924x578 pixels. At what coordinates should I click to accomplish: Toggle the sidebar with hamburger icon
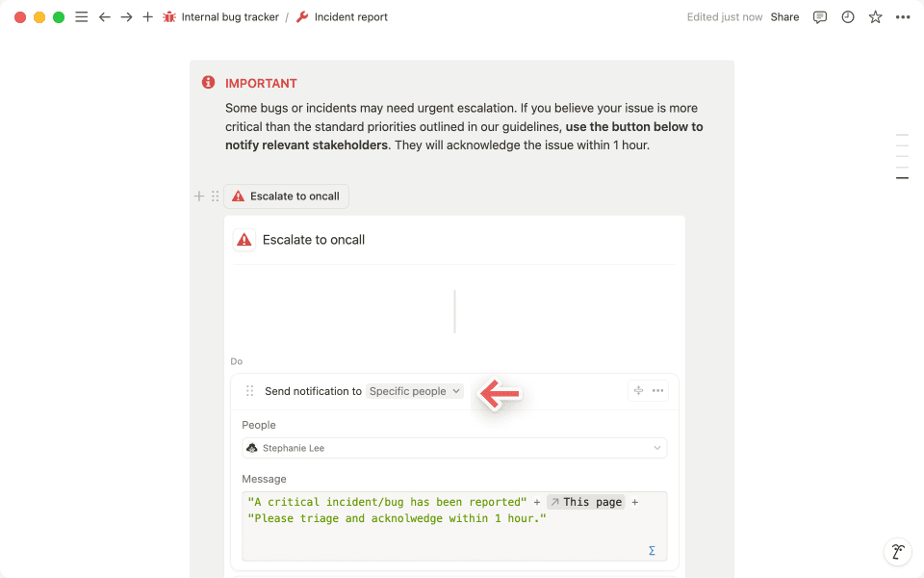pyautogui.click(x=82, y=16)
